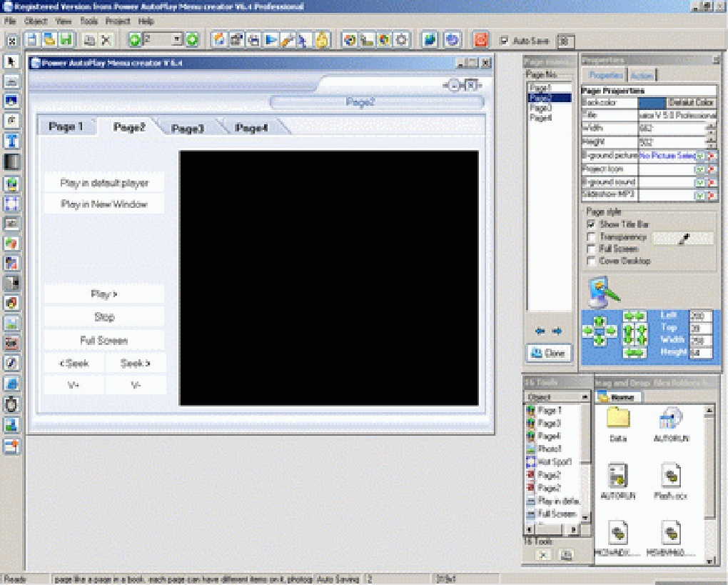Open the Tools menu

(x=89, y=21)
